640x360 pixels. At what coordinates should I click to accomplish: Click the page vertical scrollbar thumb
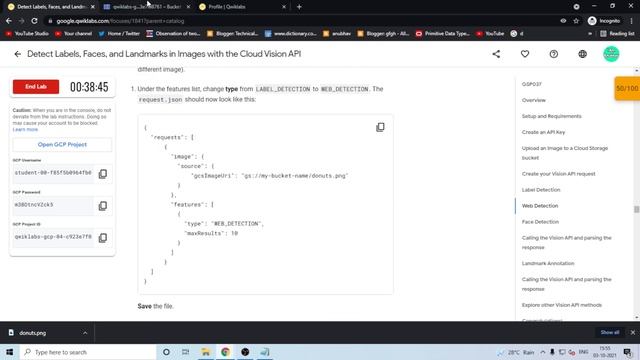click(x=636, y=209)
